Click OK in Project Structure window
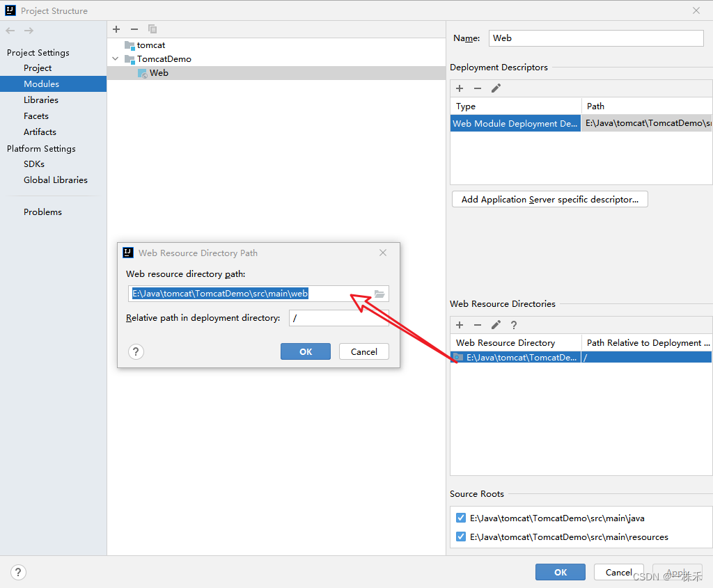This screenshot has height=588, width=713. pyautogui.click(x=561, y=572)
